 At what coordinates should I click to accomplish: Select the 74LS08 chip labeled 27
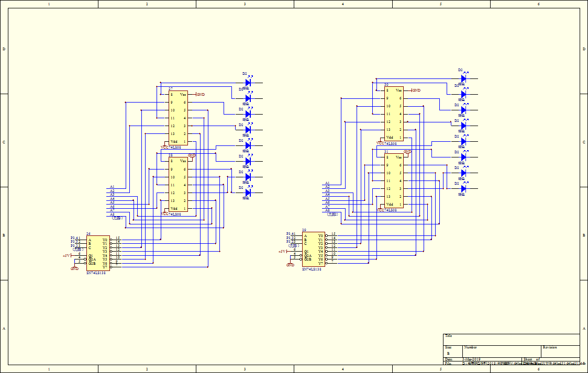(x=178, y=118)
